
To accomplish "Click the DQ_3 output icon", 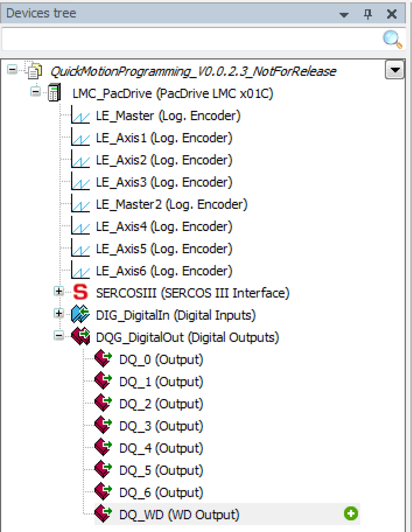I will pyautogui.click(x=103, y=425).
